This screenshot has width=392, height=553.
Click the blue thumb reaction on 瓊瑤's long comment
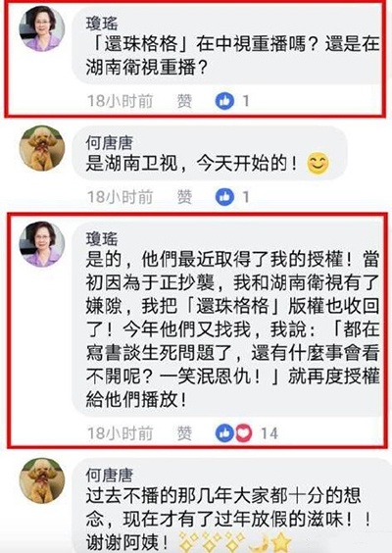tap(224, 433)
